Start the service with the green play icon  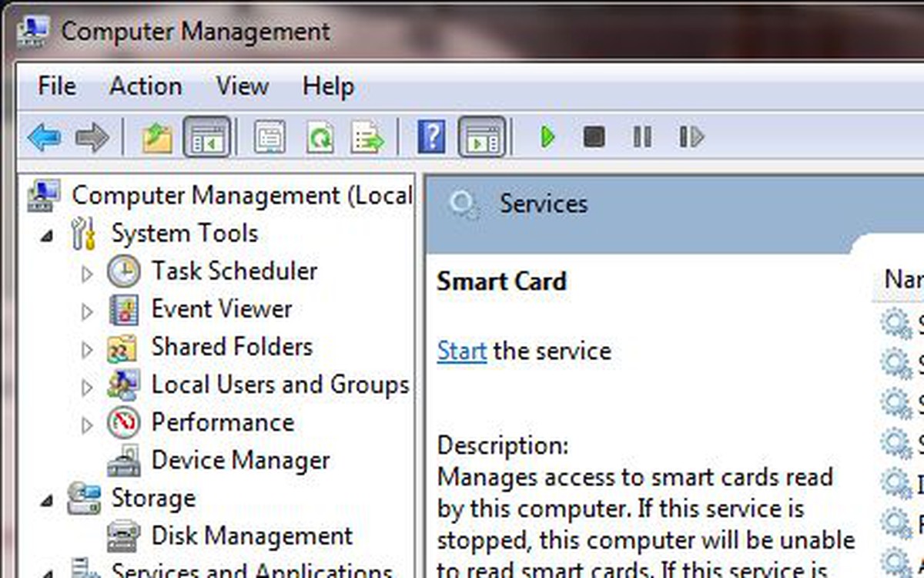(547, 137)
